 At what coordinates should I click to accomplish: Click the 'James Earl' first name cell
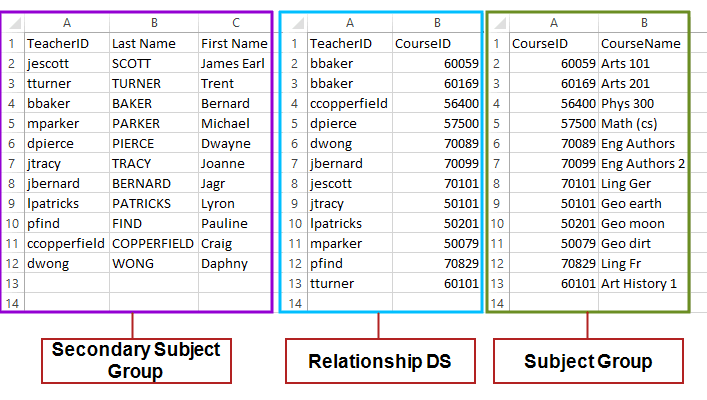[235, 63]
